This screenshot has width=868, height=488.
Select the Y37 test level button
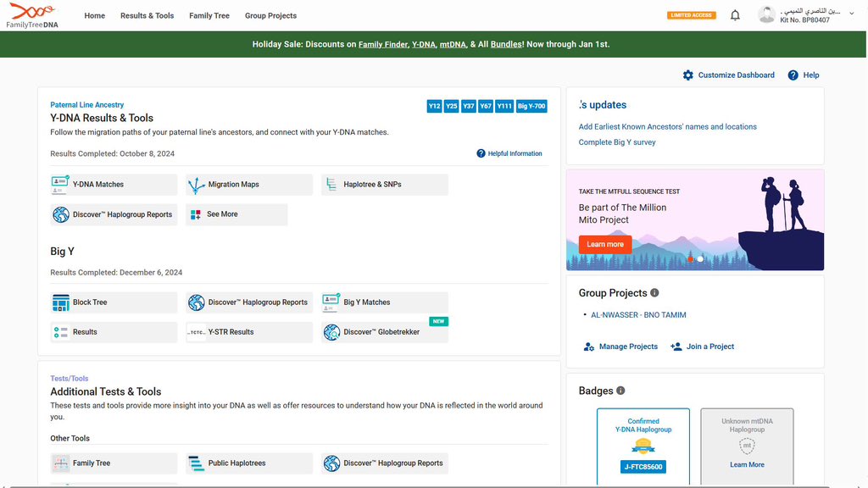point(469,106)
